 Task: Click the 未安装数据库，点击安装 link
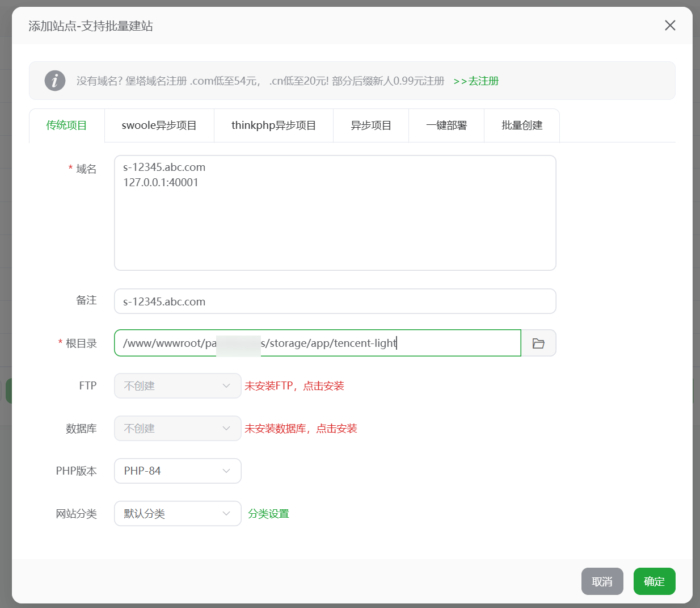click(301, 429)
